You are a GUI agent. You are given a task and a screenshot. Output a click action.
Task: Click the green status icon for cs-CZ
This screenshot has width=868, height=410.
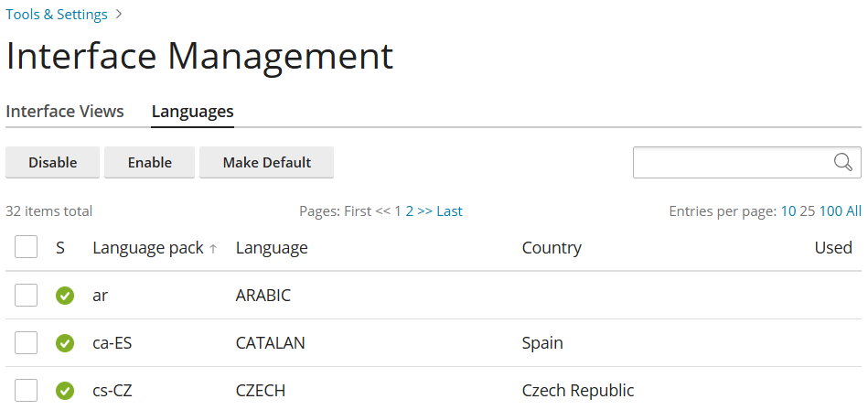(65, 391)
